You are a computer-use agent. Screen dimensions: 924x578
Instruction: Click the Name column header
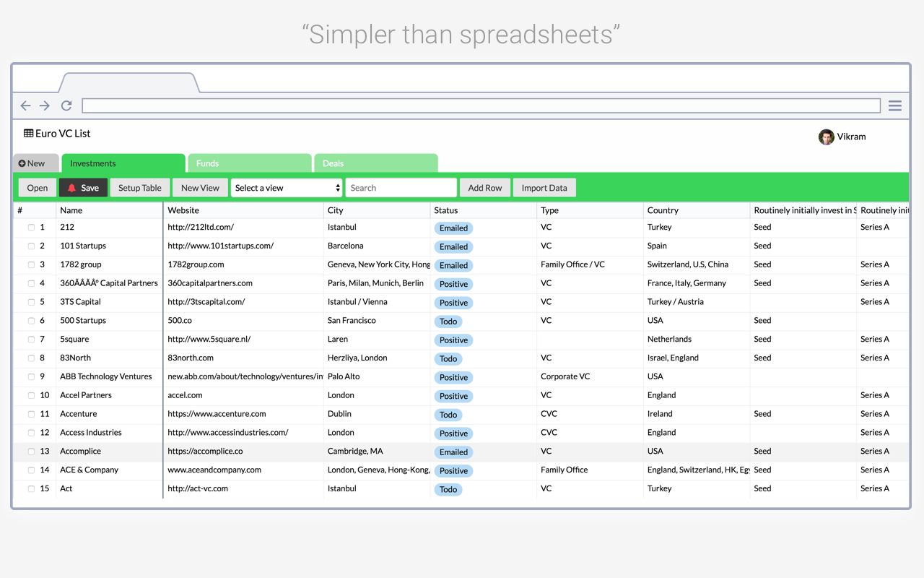[x=110, y=210]
